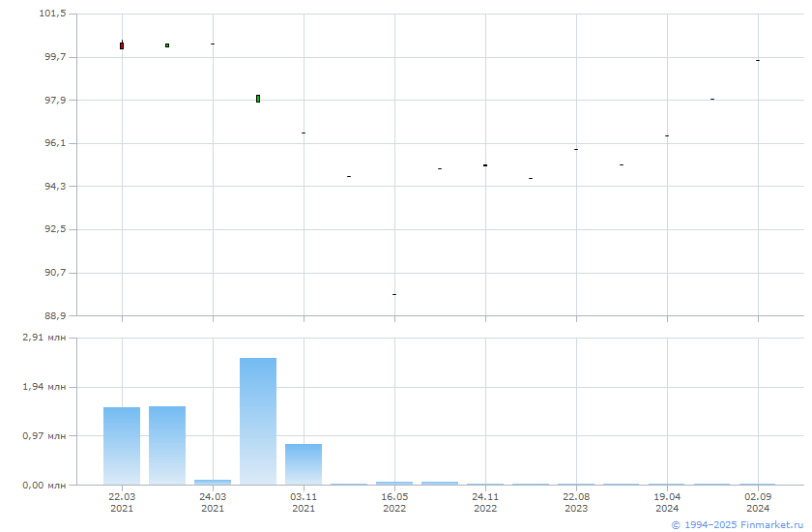
Task: Select the price mark at 22.08 2023
Action: pyautogui.click(x=576, y=149)
